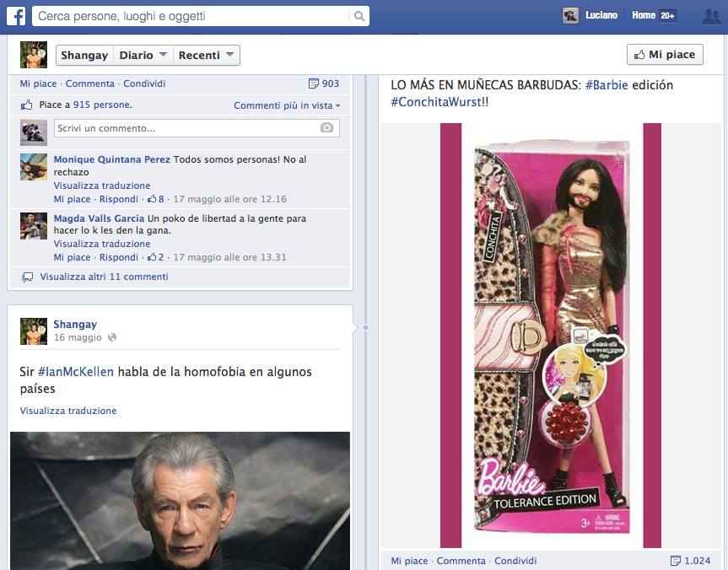
Task: Click the 1.024 shares count icon
Action: tap(676, 561)
